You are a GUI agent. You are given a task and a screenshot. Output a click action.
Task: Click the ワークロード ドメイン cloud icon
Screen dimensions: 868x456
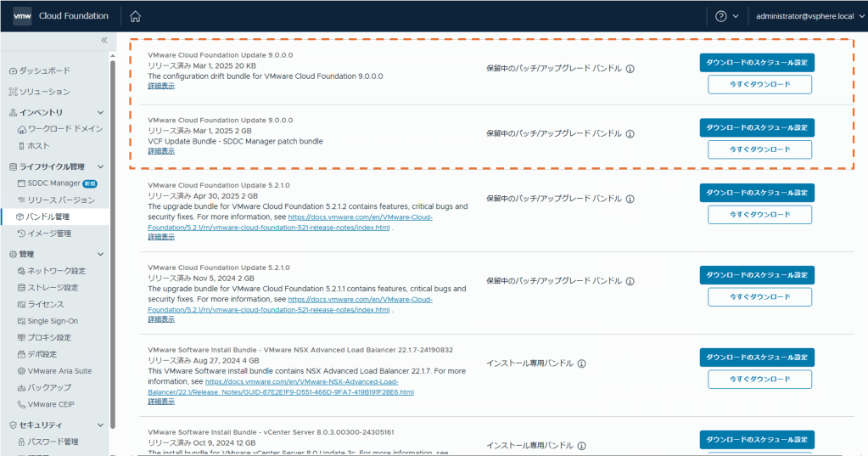tap(21, 129)
